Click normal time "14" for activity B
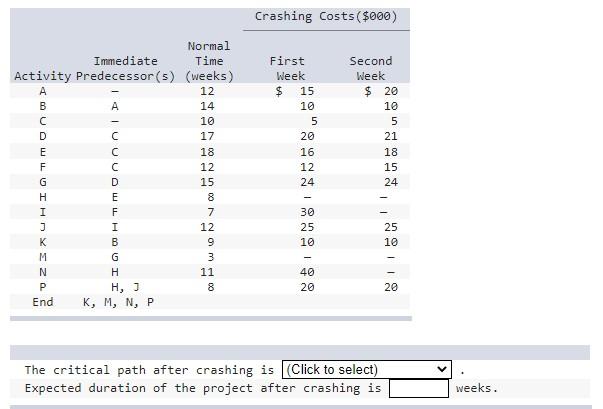Screen dimensions: 603x409 point(207,106)
